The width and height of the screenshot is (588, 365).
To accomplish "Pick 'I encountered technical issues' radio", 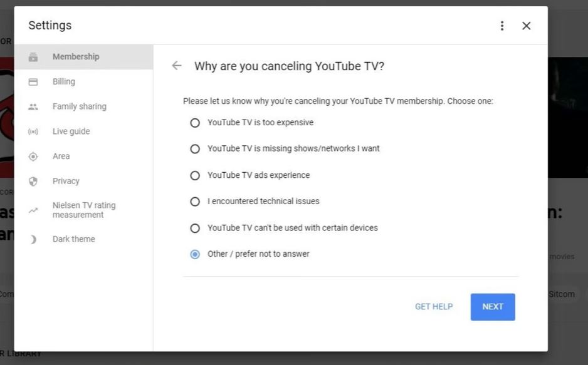I will [x=194, y=202].
